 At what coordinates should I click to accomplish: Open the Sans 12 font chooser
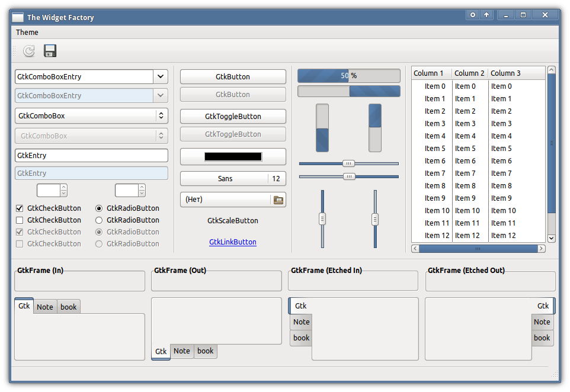click(x=233, y=178)
